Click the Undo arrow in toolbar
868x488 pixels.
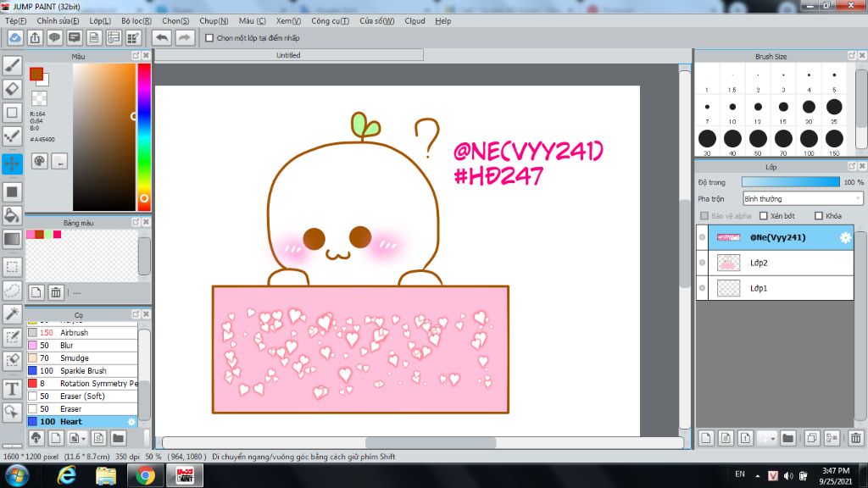pos(161,38)
